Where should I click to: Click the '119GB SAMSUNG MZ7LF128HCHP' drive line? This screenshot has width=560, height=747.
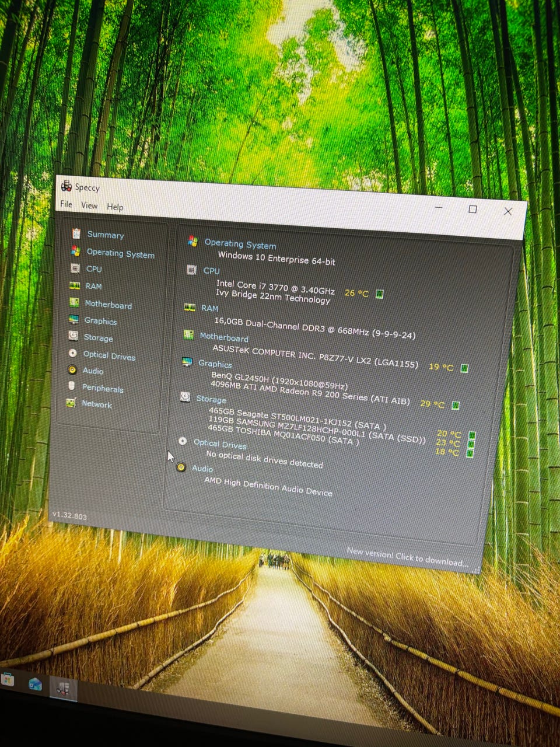pyautogui.click(x=317, y=430)
